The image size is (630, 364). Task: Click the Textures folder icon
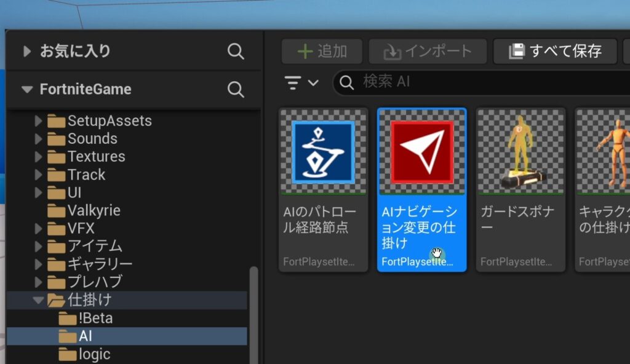57,157
